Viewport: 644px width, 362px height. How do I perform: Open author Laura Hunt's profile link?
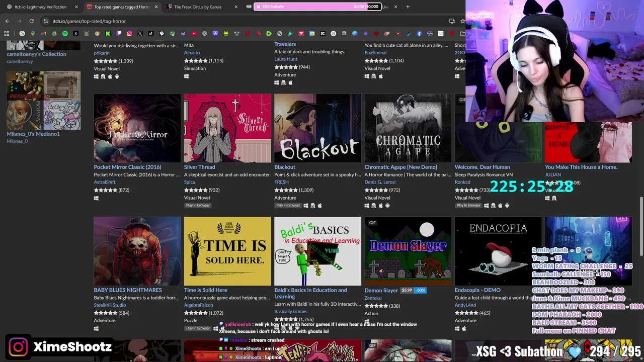coord(285,59)
